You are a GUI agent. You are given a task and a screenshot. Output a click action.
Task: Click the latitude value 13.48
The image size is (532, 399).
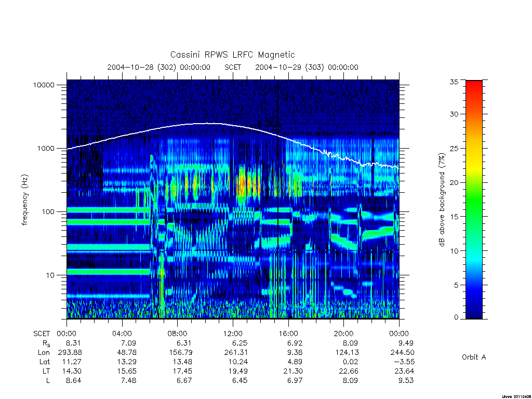182,362
